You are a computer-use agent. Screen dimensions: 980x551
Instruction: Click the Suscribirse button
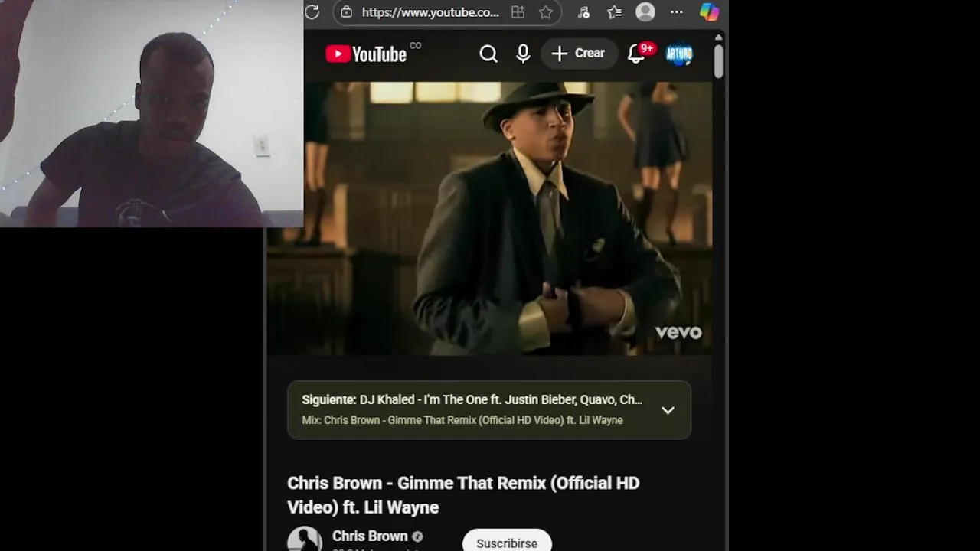point(507,542)
